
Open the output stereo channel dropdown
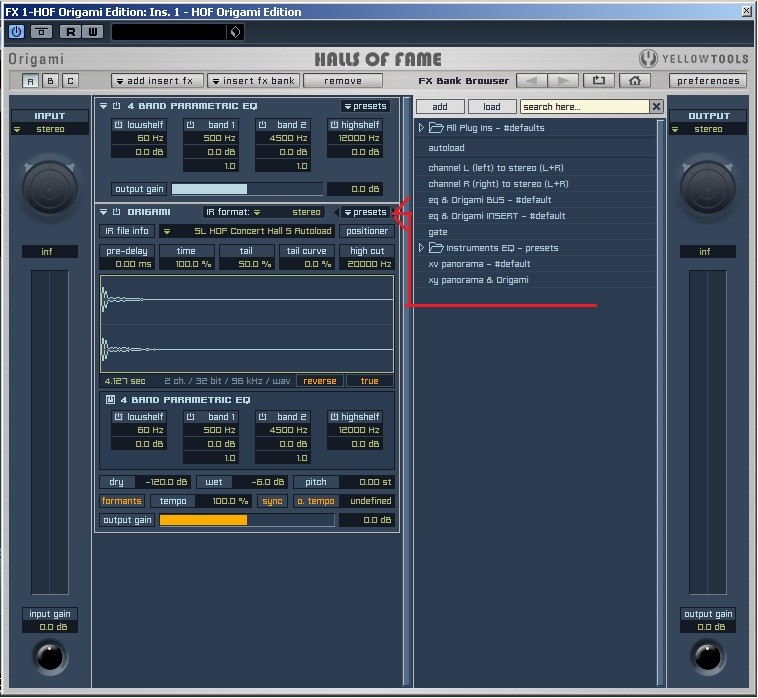coord(707,129)
